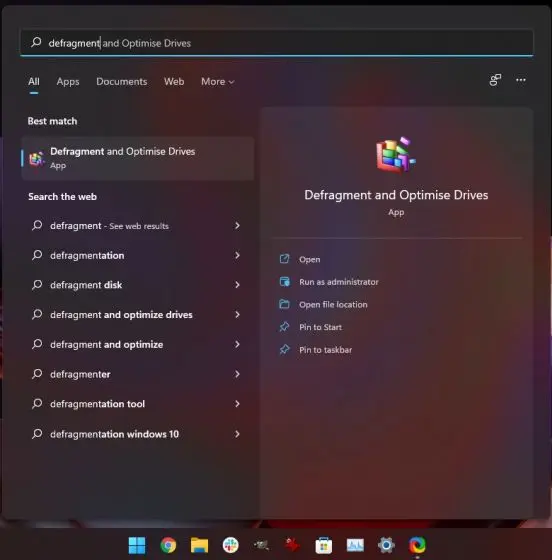
Task: Open the feedback/share icon near top right
Action: pos(495,80)
